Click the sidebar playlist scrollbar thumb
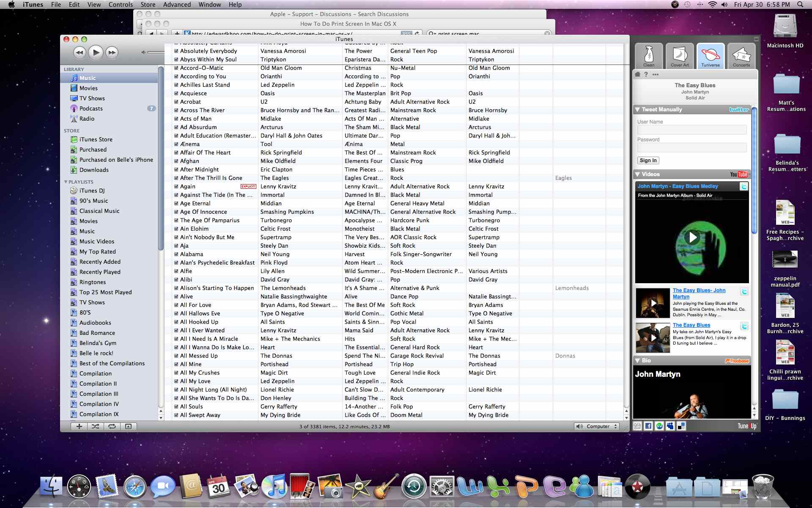812x508 pixels. tap(161, 159)
